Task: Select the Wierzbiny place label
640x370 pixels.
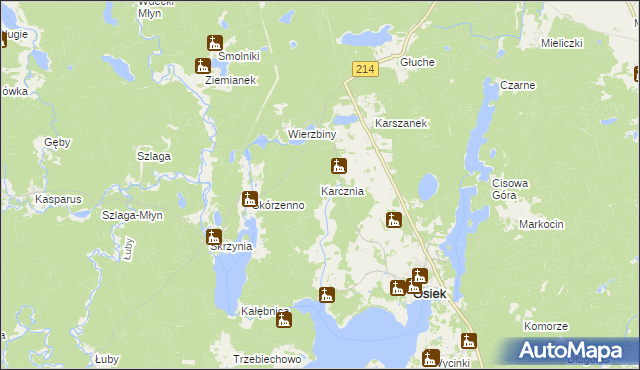Action: (312, 134)
